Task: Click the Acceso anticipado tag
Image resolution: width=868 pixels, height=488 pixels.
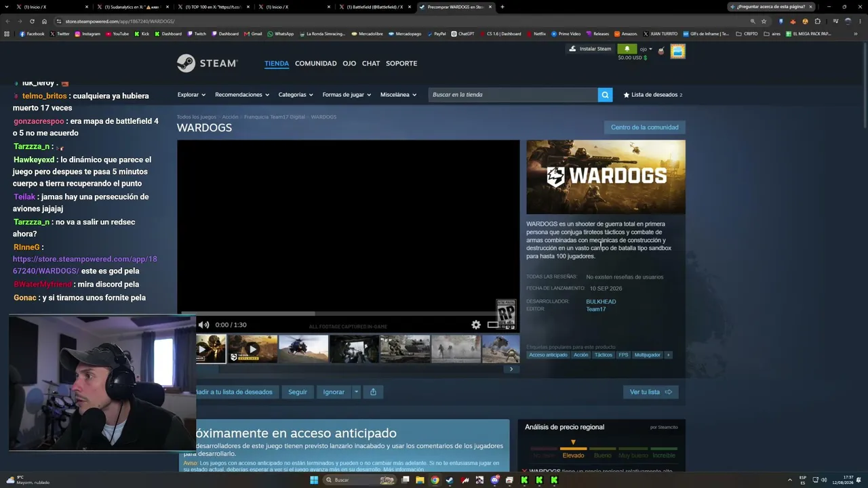Action: coord(548,355)
